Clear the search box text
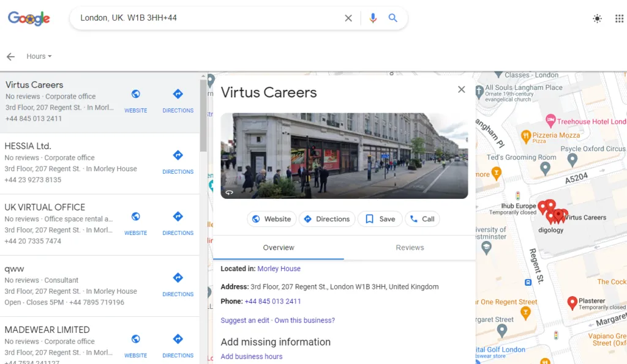 click(x=348, y=18)
